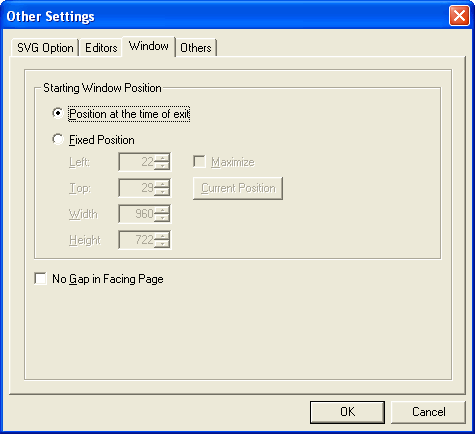475x434 pixels.
Task: Go to the Others tab
Action: (196, 48)
